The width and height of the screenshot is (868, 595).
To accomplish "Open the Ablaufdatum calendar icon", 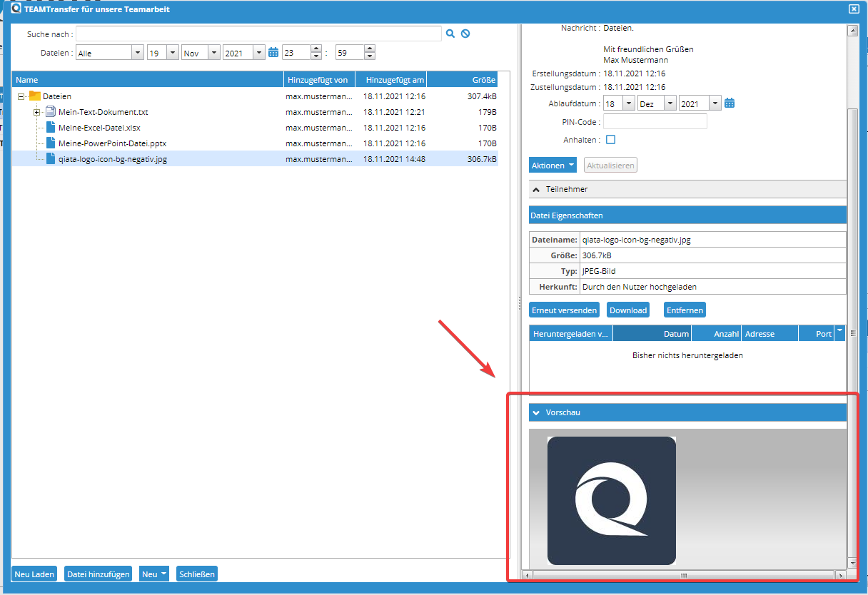I will point(729,102).
